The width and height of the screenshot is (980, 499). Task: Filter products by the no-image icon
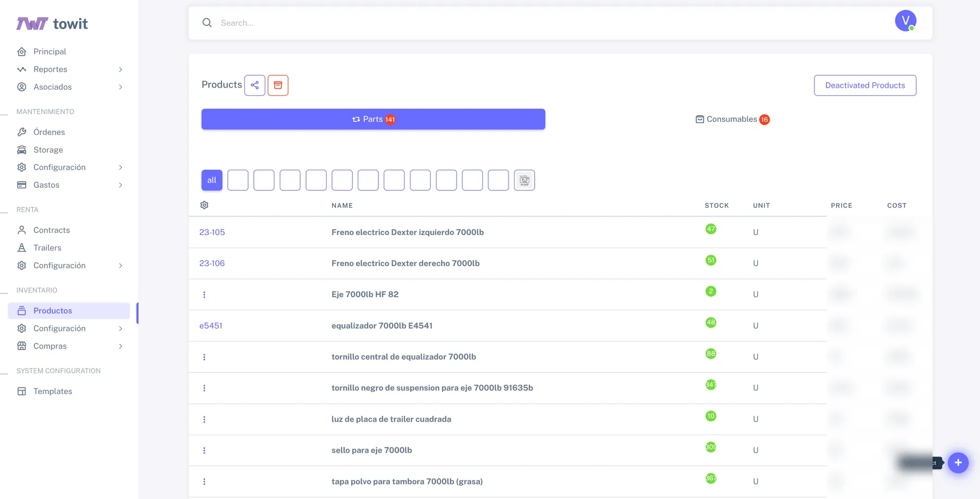click(524, 180)
